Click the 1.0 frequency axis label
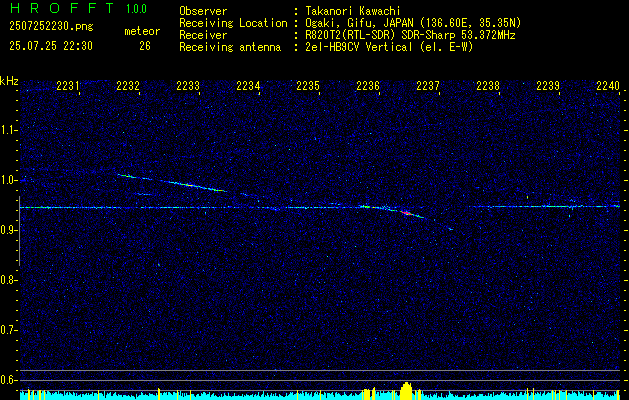Screen dimensions: 629x400 (8, 180)
